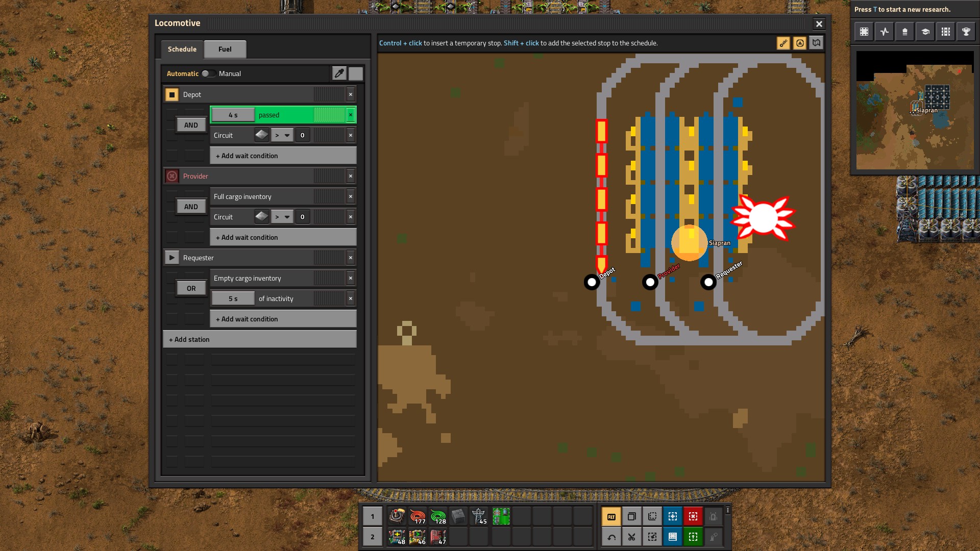980x551 pixels.
Task: Toggle Provider AND comparison button
Action: [x=191, y=207]
